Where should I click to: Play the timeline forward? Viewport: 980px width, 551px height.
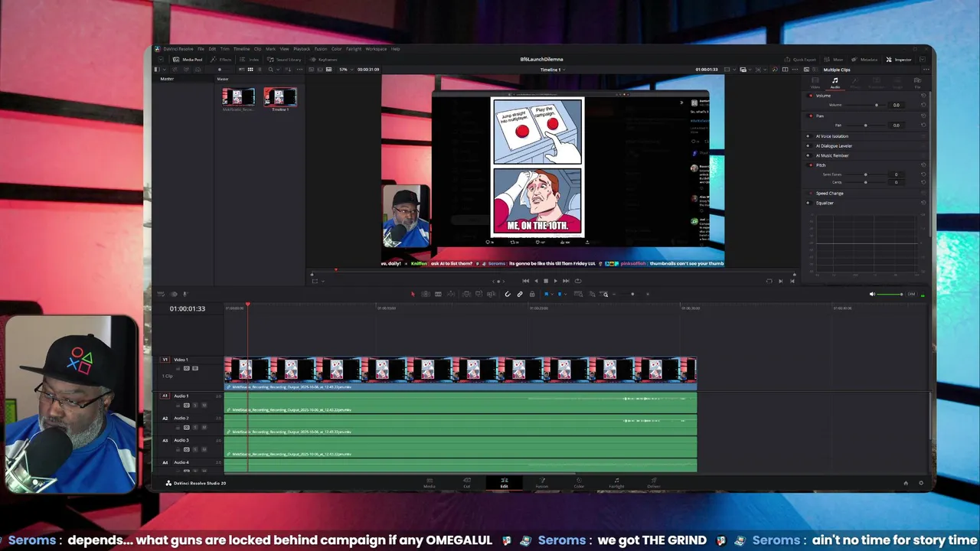click(555, 281)
